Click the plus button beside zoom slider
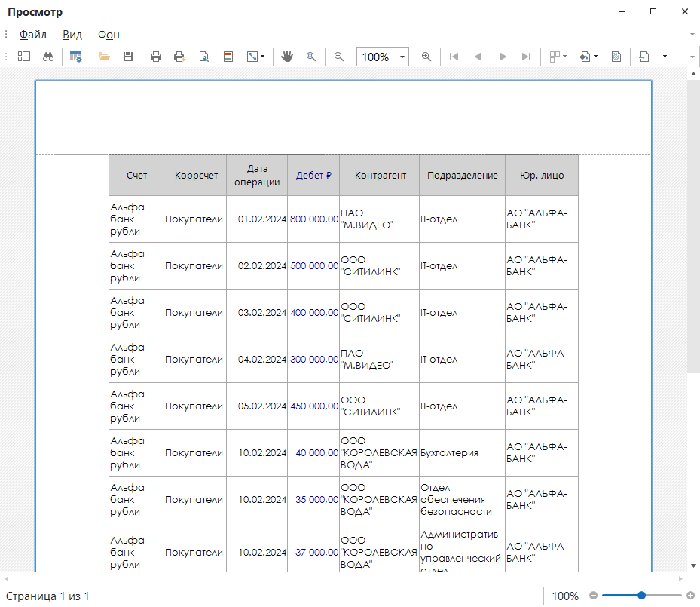This screenshot has height=607, width=700. [x=690, y=596]
